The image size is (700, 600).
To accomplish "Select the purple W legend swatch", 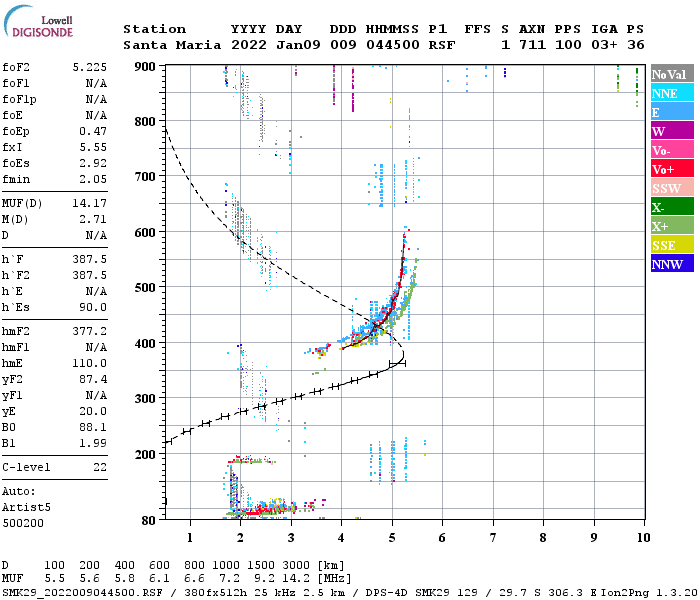I will pos(672,131).
